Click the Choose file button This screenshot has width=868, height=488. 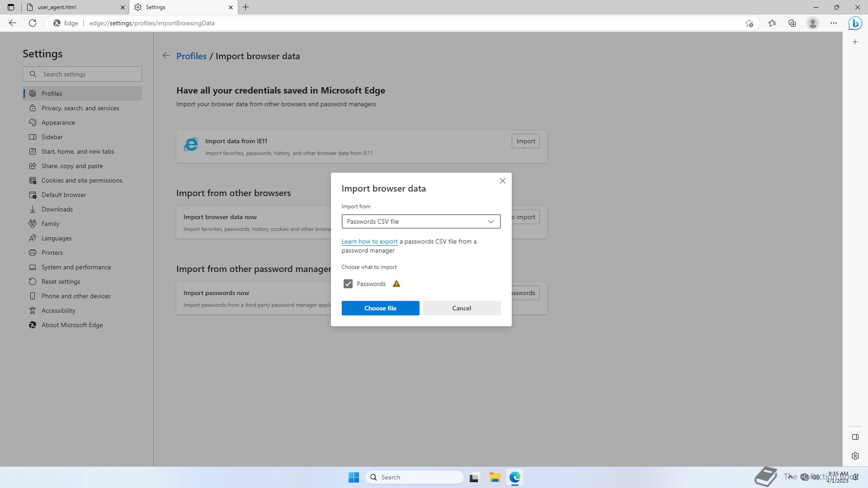tap(380, 308)
